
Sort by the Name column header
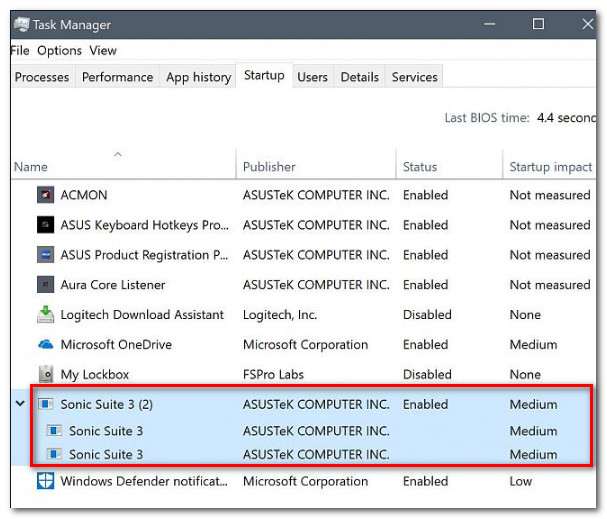click(31, 167)
